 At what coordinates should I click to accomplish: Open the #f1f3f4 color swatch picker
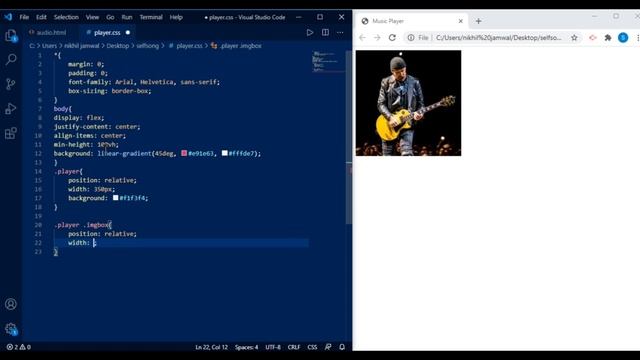coord(116,198)
